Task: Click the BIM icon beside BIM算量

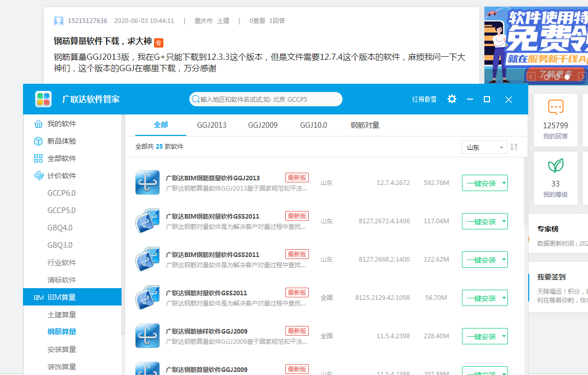Action: point(39,297)
